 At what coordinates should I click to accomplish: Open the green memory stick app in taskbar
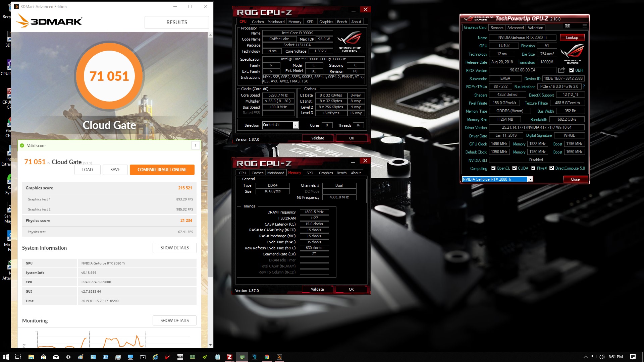coord(192,357)
